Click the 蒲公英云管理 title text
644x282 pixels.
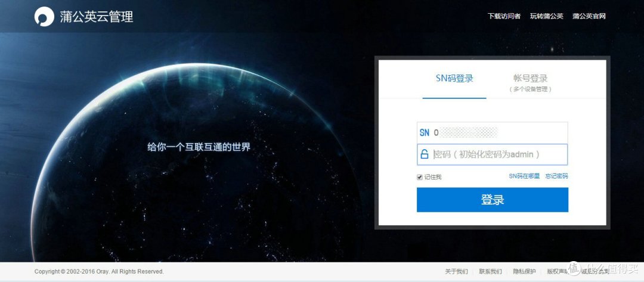coord(97,17)
